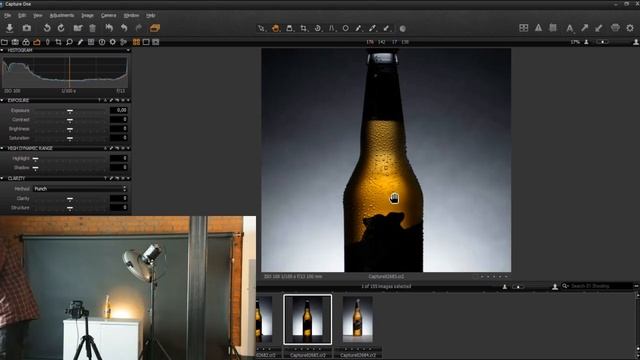Click the Contrast slider handle
The image size is (640, 360).
coord(70,120)
